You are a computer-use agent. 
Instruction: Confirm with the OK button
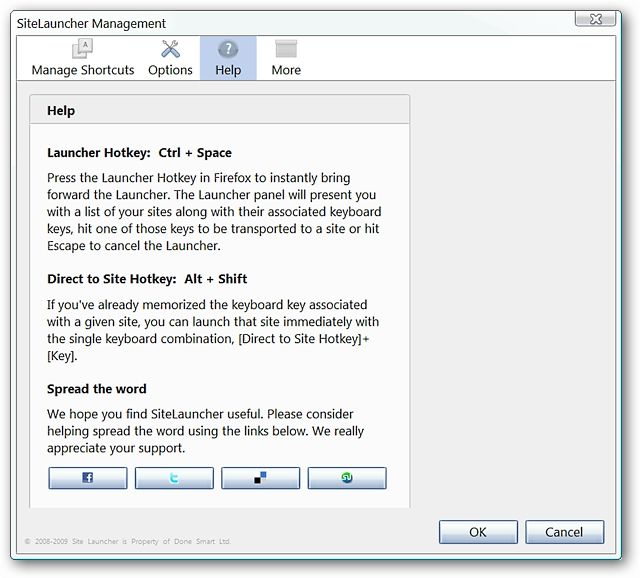(x=478, y=532)
